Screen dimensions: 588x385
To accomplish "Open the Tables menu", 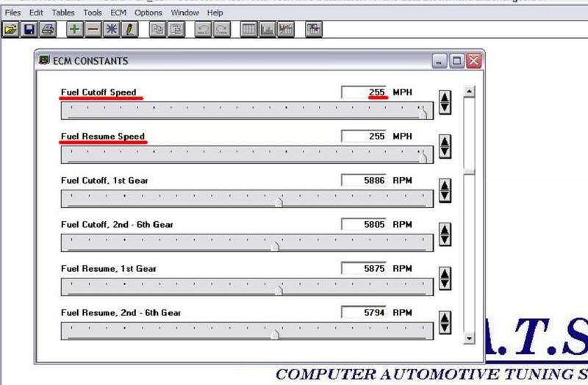I will coord(63,12).
